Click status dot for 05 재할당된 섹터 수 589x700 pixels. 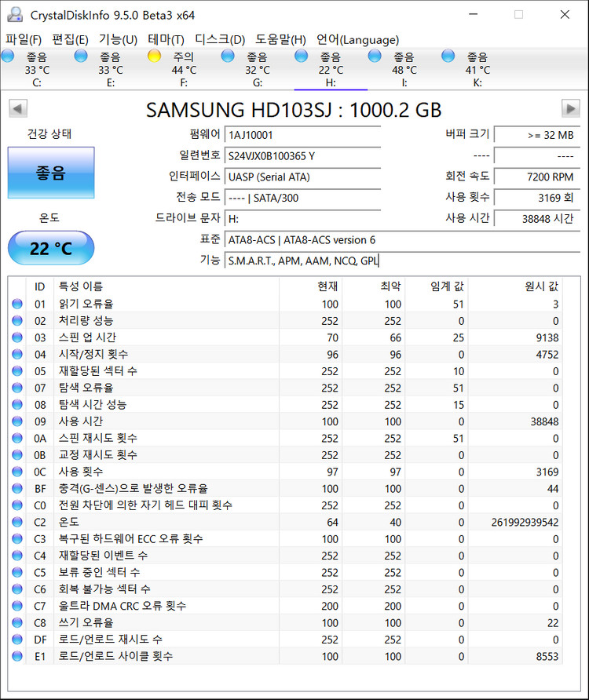point(17,371)
